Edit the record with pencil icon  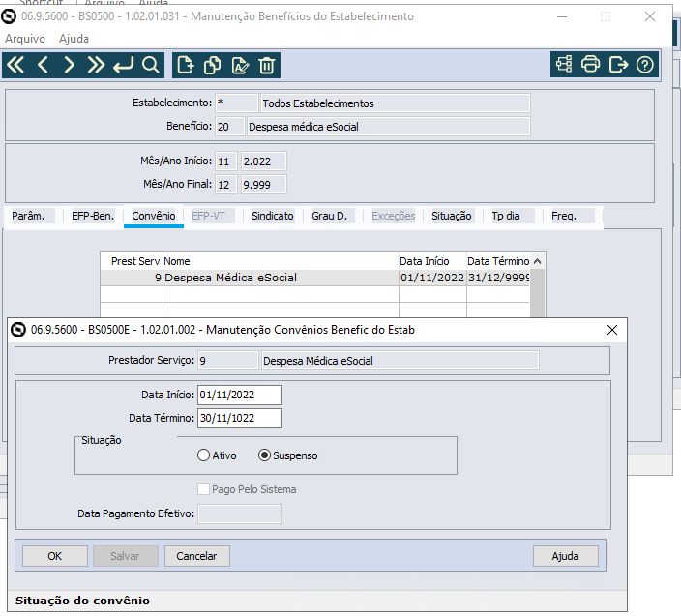tap(240, 65)
